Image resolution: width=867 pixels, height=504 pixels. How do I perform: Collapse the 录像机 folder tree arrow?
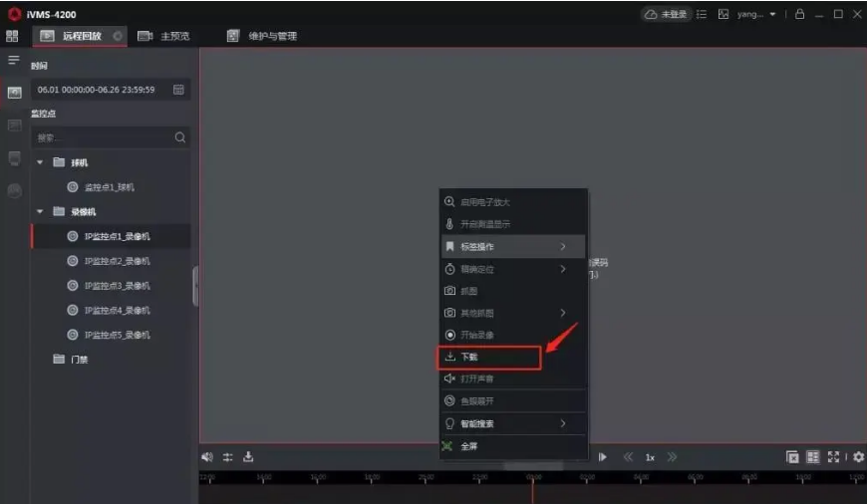click(41, 211)
